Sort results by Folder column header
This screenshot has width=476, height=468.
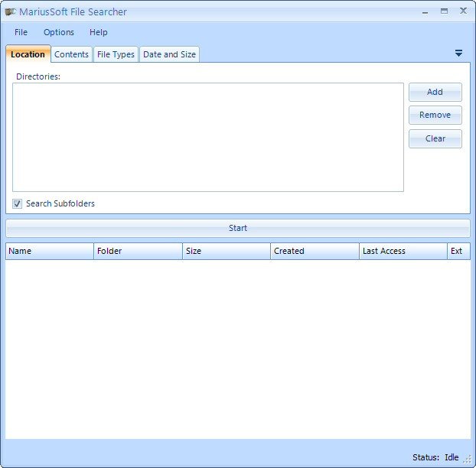point(138,251)
